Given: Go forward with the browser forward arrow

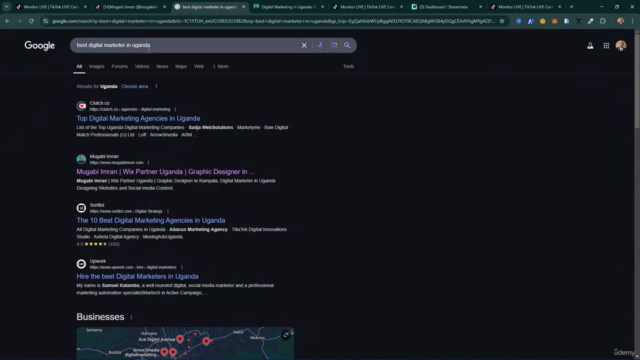Looking at the screenshot, I should pyautogui.click(x=19, y=21).
